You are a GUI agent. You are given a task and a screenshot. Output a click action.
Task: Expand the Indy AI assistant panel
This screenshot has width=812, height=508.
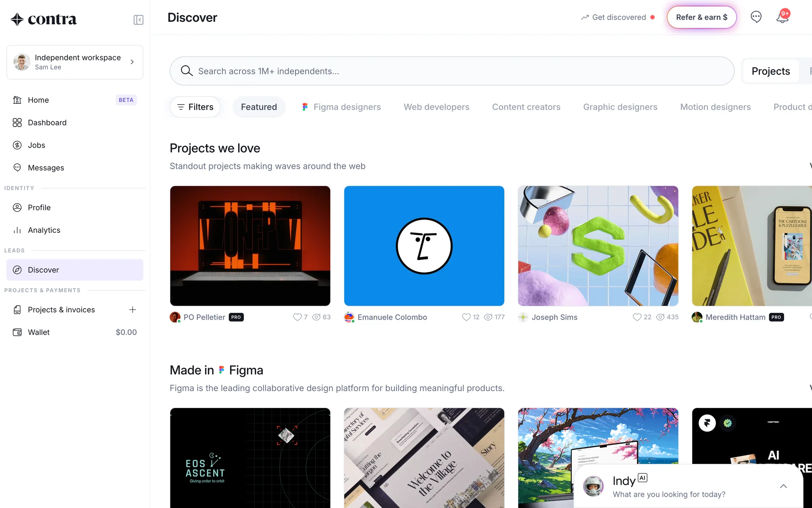tap(783, 486)
